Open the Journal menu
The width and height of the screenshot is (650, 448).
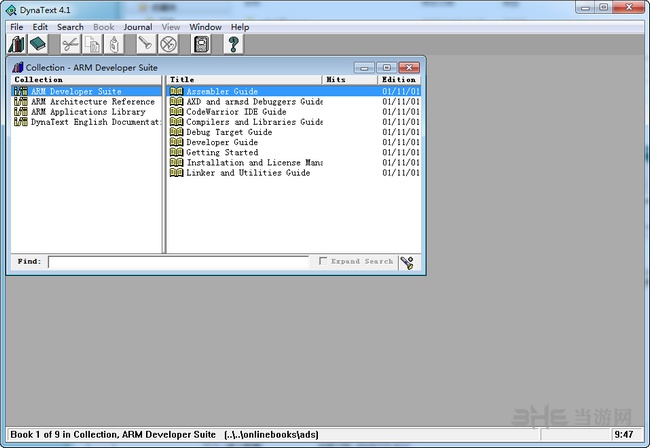click(137, 27)
